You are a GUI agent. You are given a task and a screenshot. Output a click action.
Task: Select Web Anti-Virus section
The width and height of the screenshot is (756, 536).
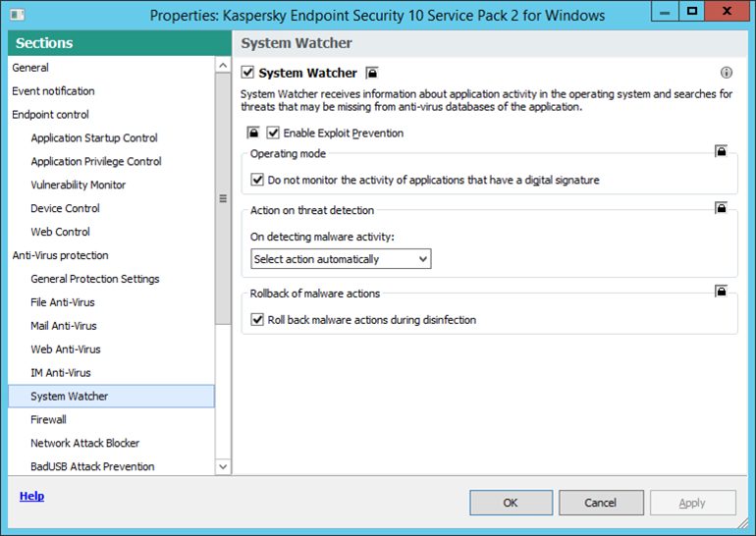65,349
